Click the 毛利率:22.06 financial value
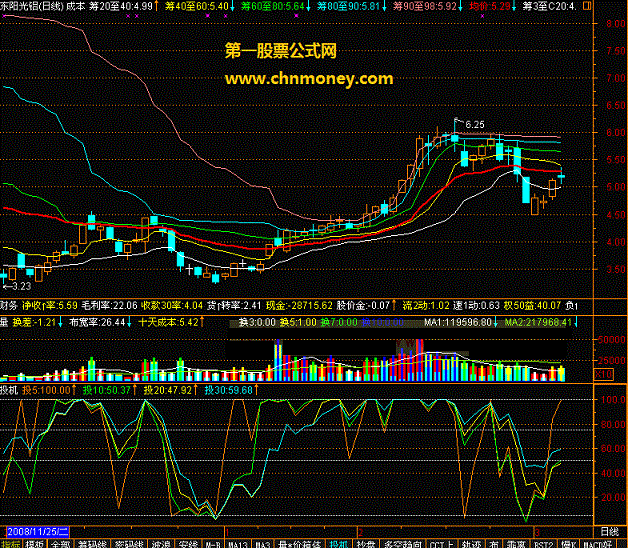This screenshot has height=548, width=628. pos(109,306)
